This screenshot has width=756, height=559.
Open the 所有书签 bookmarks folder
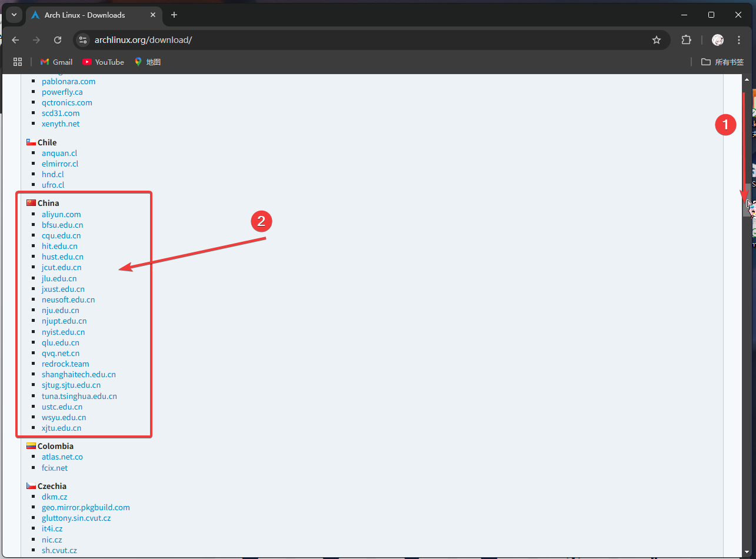coord(722,62)
